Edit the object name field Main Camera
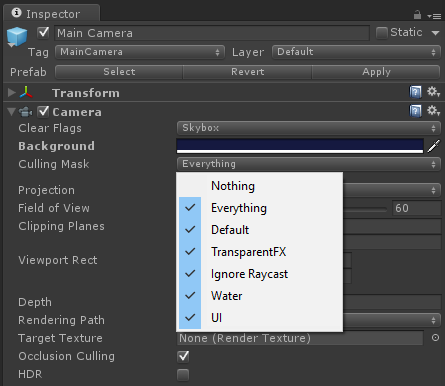 212,33
